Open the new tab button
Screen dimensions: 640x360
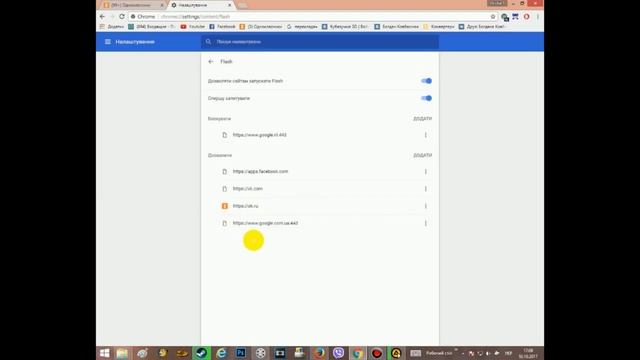(242, 5)
